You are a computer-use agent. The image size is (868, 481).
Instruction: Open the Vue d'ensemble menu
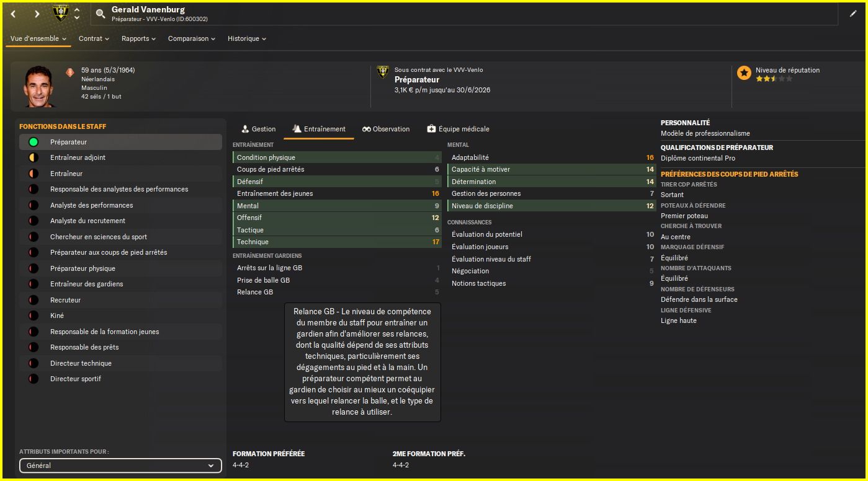(x=38, y=38)
